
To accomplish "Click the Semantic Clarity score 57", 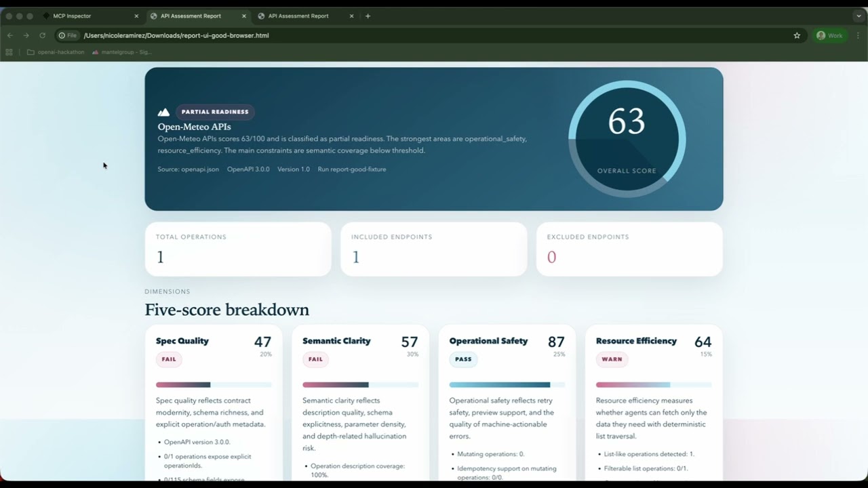I will [x=410, y=342].
